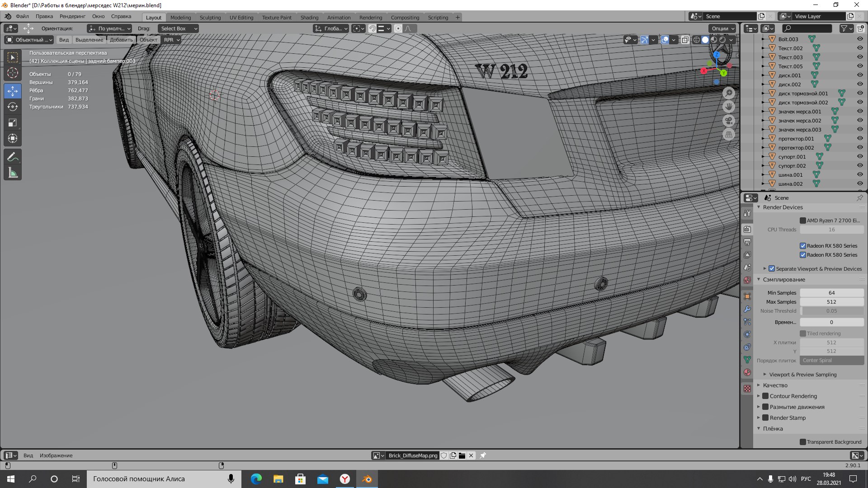Switch to rendered viewport shading
Screen dimensions: 868x488
[722, 40]
